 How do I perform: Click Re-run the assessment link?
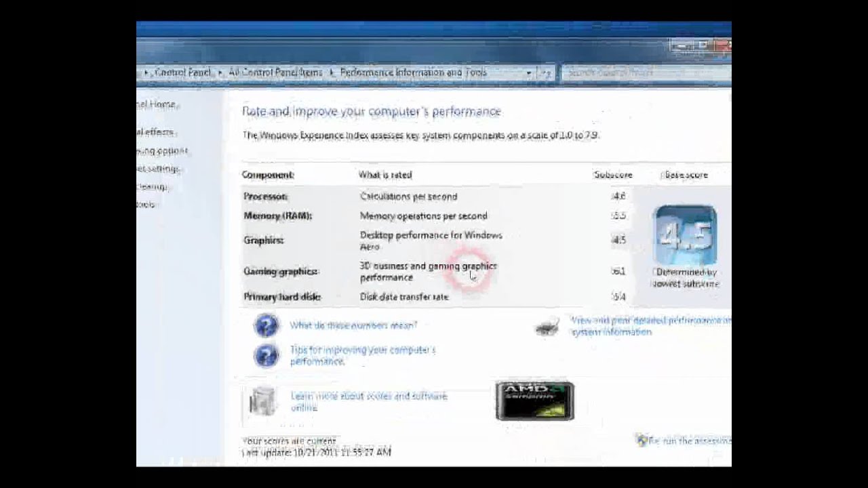690,441
